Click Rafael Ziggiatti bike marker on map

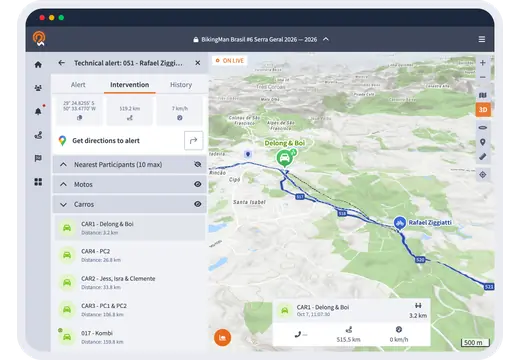[399, 222]
